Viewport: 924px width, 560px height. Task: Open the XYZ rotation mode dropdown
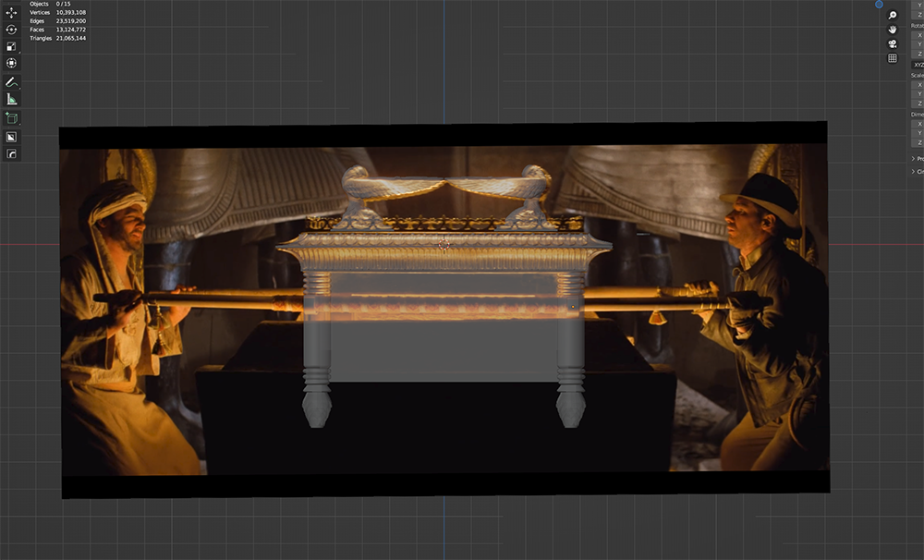[918, 65]
